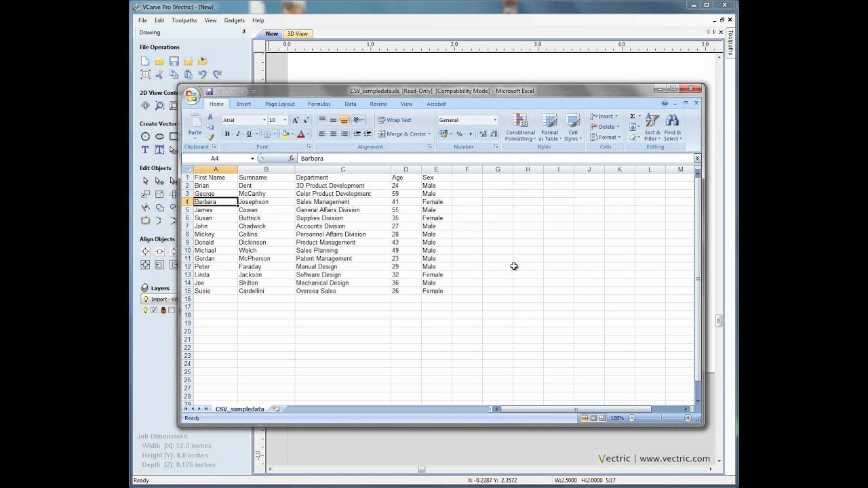This screenshot has width=868, height=488.
Task: Expand the Name Box dropdown
Action: pyautogui.click(x=252, y=159)
